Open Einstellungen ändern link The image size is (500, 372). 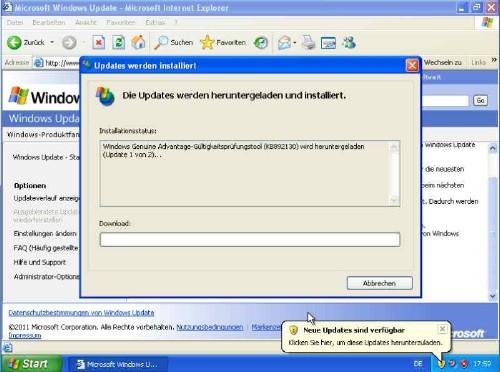click(x=45, y=233)
